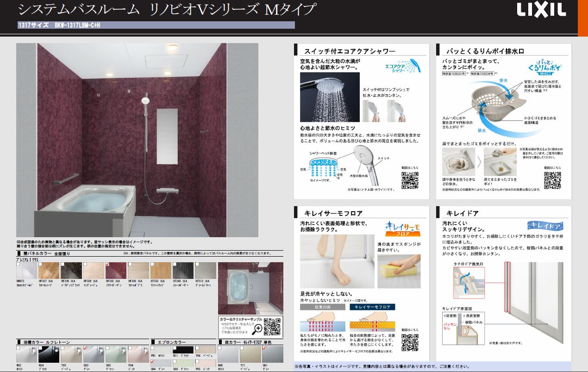
Task: Select the HT513 gray wall panel swatch
Action: pos(206,271)
